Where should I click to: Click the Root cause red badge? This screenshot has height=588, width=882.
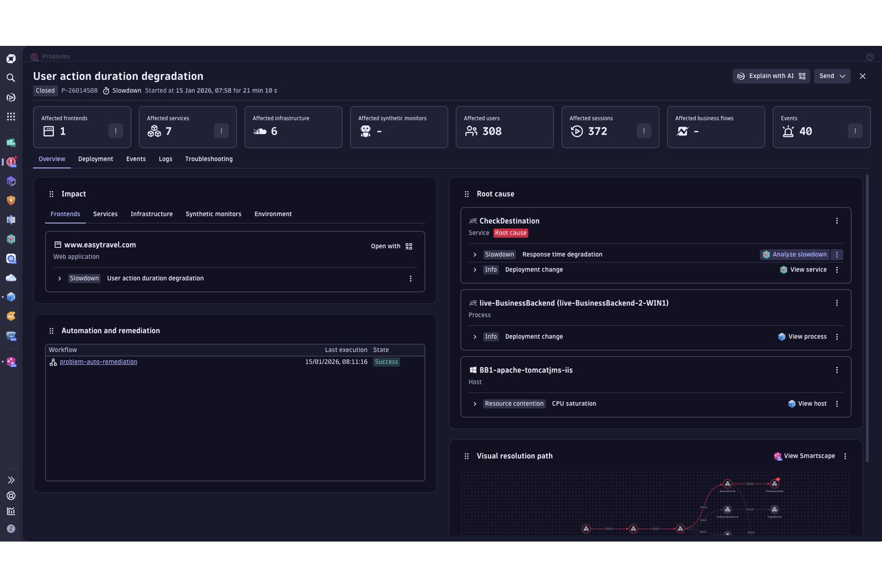[511, 233]
